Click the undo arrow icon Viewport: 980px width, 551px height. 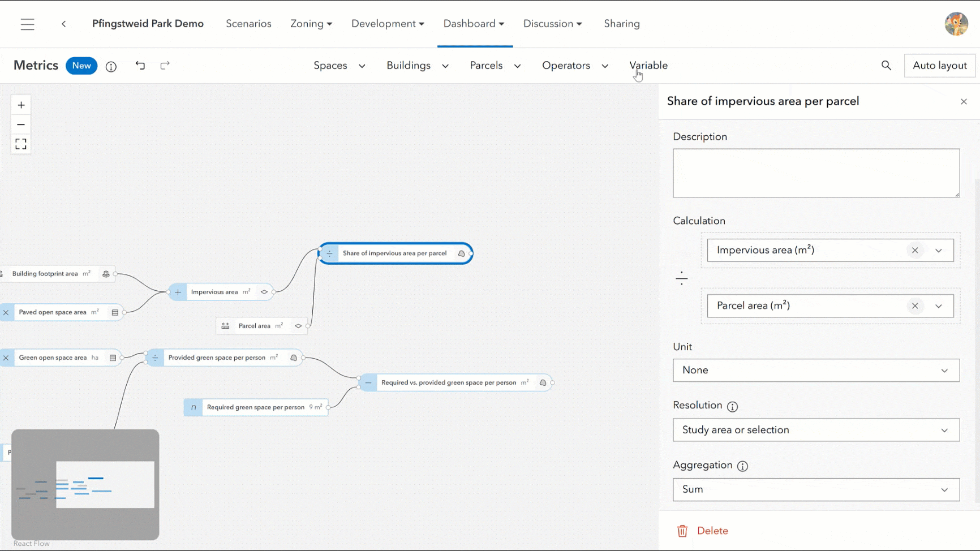(x=140, y=66)
